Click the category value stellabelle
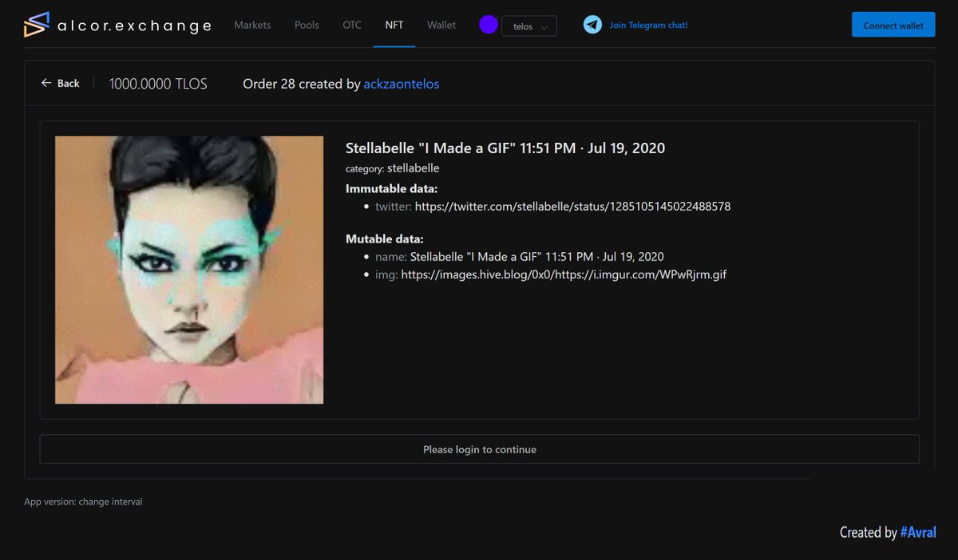The height and width of the screenshot is (560, 958). (414, 168)
